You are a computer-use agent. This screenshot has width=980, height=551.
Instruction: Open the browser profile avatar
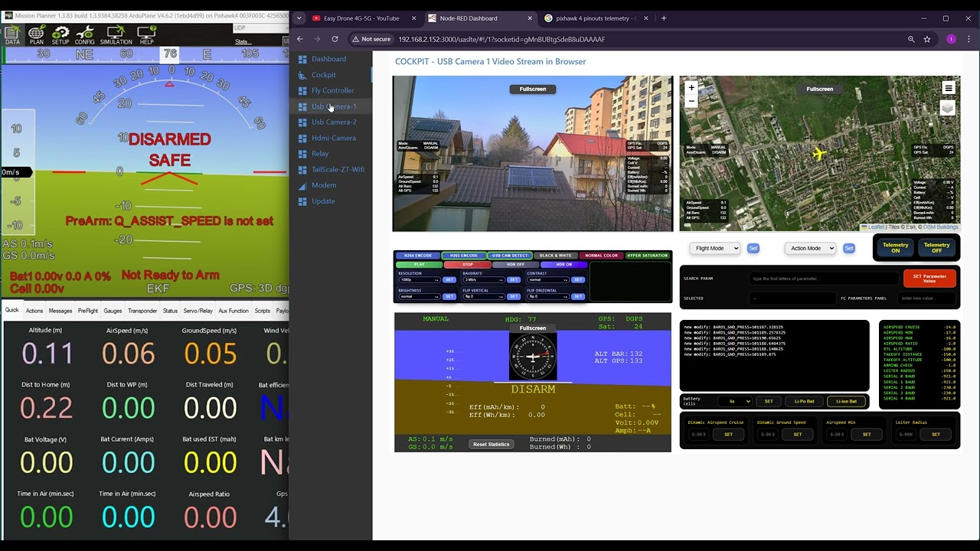(952, 39)
